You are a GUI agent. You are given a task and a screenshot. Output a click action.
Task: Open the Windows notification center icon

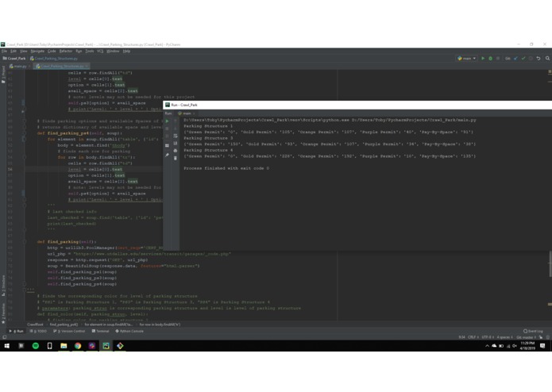542,346
